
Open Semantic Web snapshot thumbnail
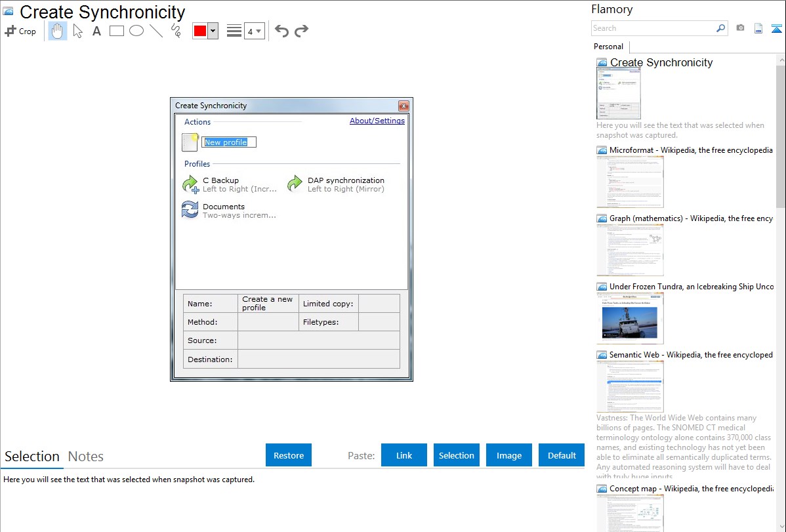[x=630, y=386]
